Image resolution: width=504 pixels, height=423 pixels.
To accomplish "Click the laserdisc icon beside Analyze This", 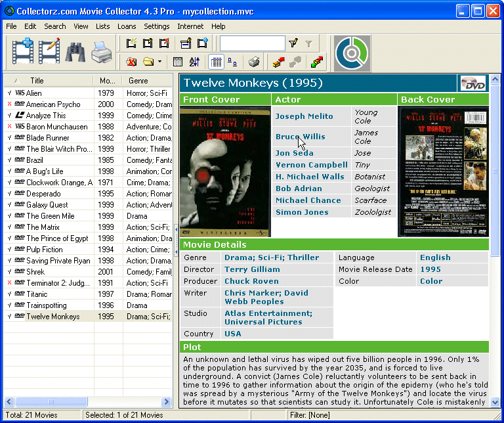I will 20,115.
